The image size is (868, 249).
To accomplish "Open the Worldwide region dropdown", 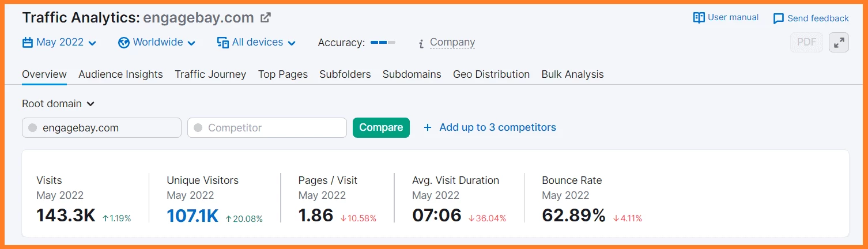I will pyautogui.click(x=157, y=42).
